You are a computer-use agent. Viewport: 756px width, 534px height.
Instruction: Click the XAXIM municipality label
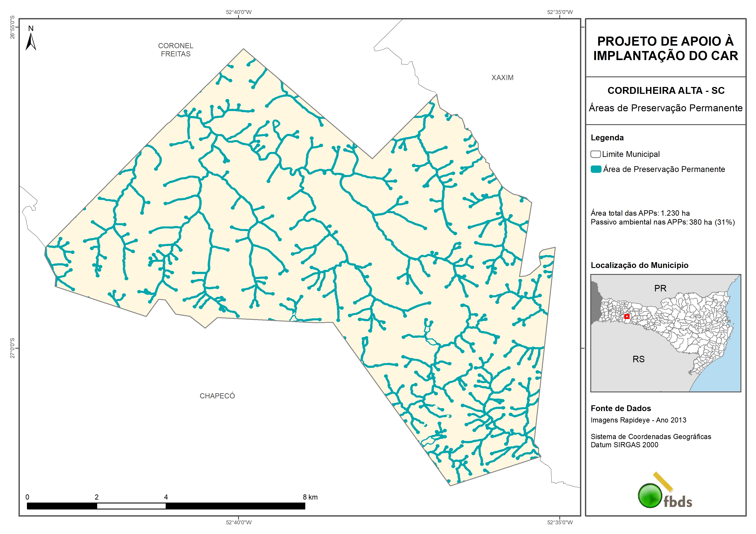tap(502, 78)
